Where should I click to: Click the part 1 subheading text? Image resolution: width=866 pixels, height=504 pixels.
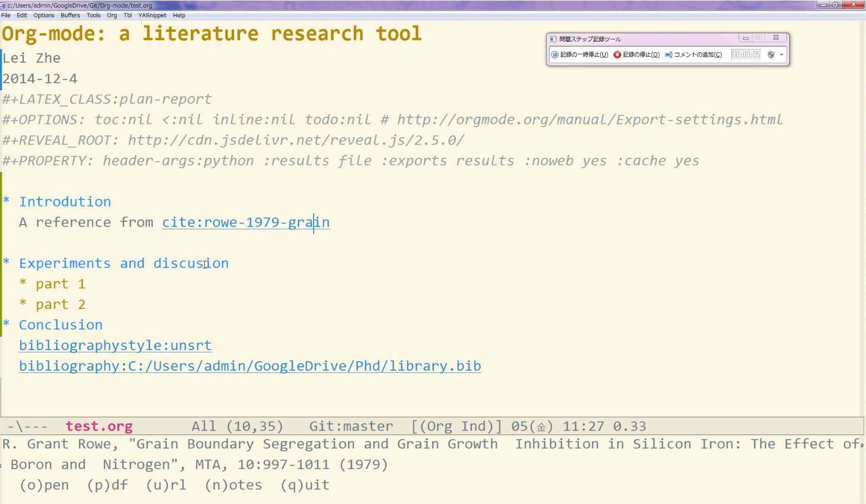61,284
